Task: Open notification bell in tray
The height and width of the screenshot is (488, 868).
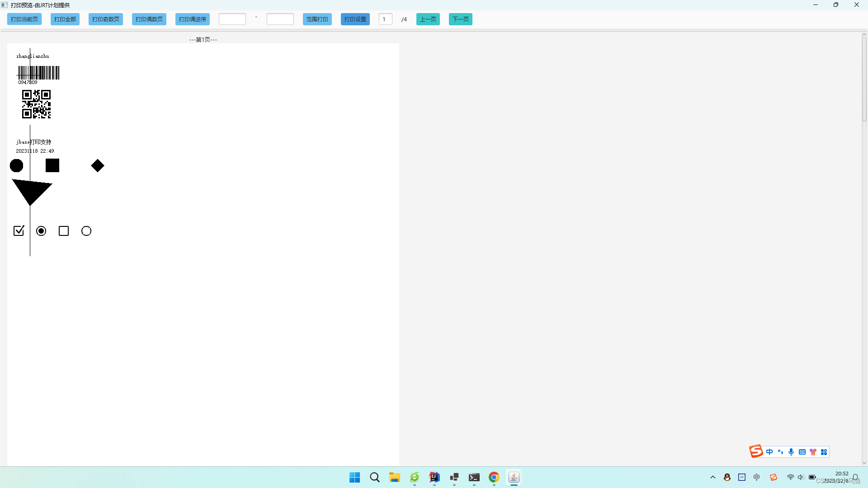Action: point(855,477)
